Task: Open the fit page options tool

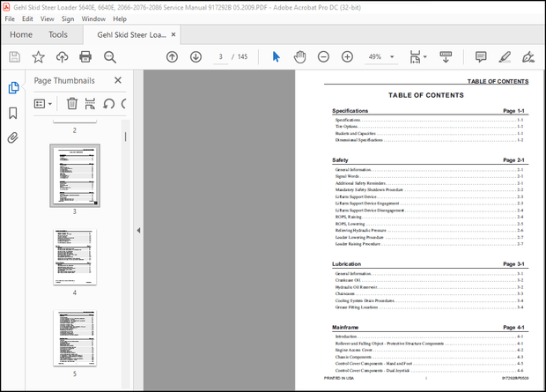Action: 415,56
